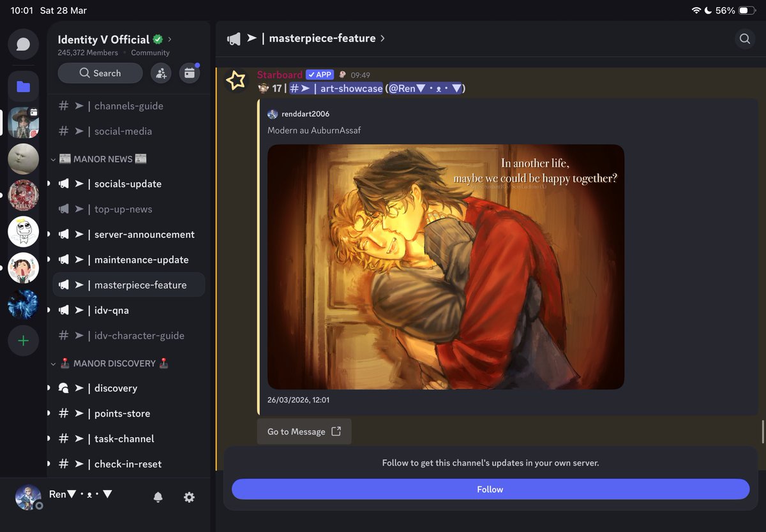Click the 26/03/2026, 12:01 embed footer
Viewport: 766px width, 532px height.
(299, 400)
